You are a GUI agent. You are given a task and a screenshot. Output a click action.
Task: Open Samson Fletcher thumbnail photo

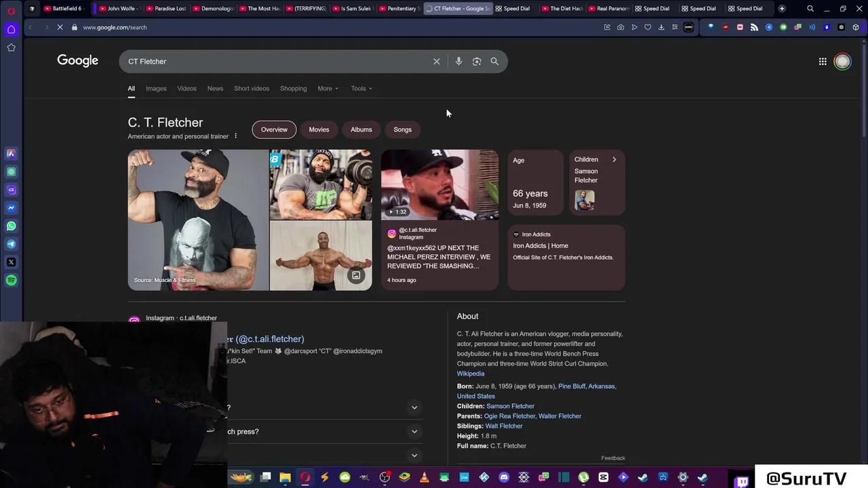(x=585, y=200)
